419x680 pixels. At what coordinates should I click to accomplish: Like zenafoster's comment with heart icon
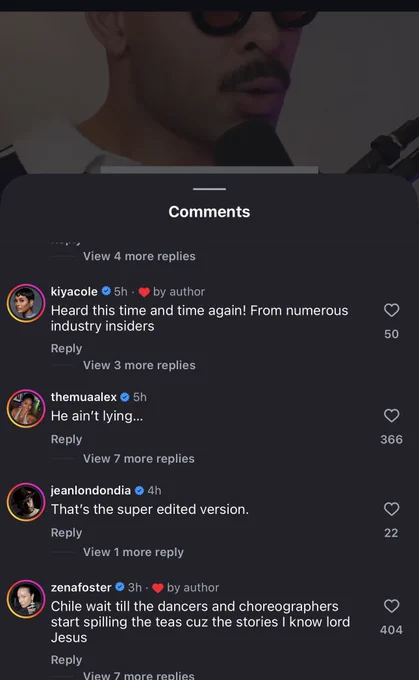click(x=391, y=606)
